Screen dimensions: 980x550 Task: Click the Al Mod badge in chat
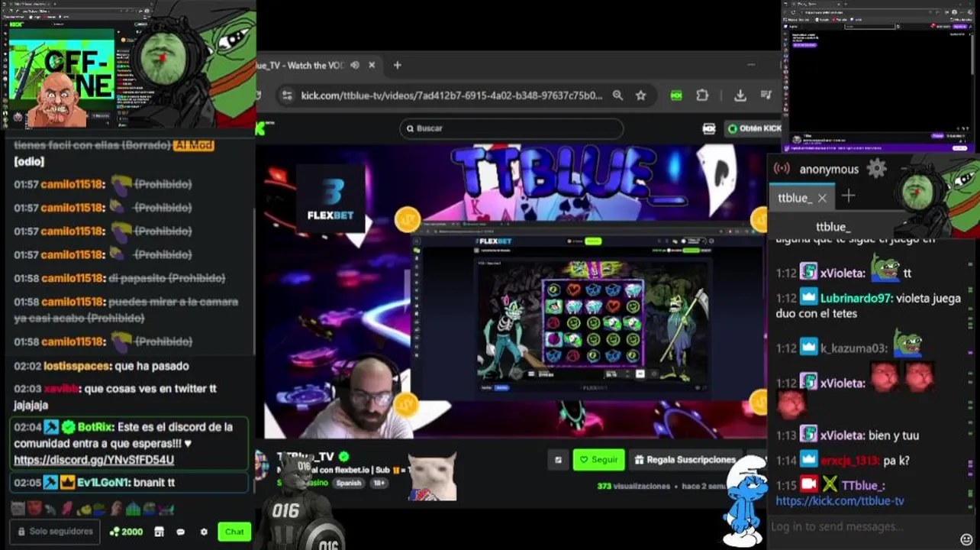coord(194,145)
